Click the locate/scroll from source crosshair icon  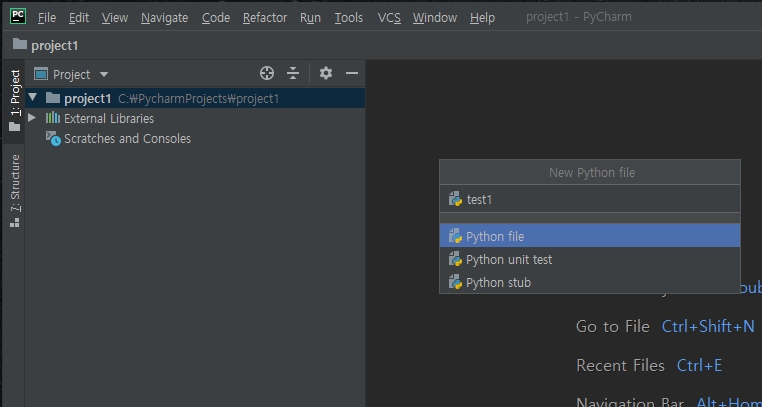pyautogui.click(x=267, y=73)
